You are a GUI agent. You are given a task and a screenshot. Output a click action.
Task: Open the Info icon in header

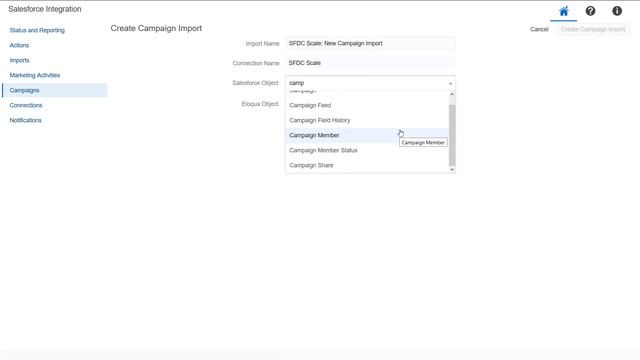click(x=617, y=11)
